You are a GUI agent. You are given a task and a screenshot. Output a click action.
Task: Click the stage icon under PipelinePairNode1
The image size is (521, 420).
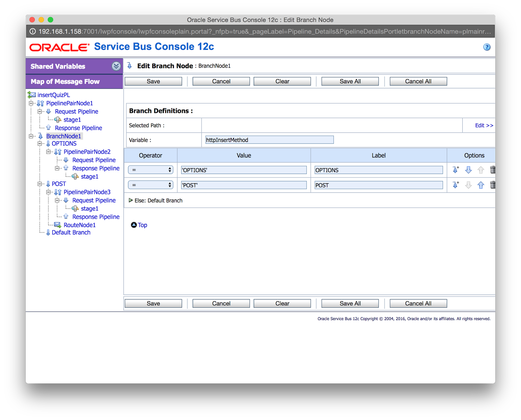click(x=58, y=120)
